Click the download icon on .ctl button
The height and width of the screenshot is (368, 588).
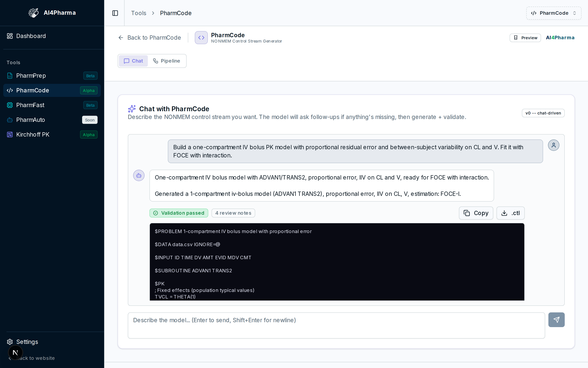tap(504, 213)
